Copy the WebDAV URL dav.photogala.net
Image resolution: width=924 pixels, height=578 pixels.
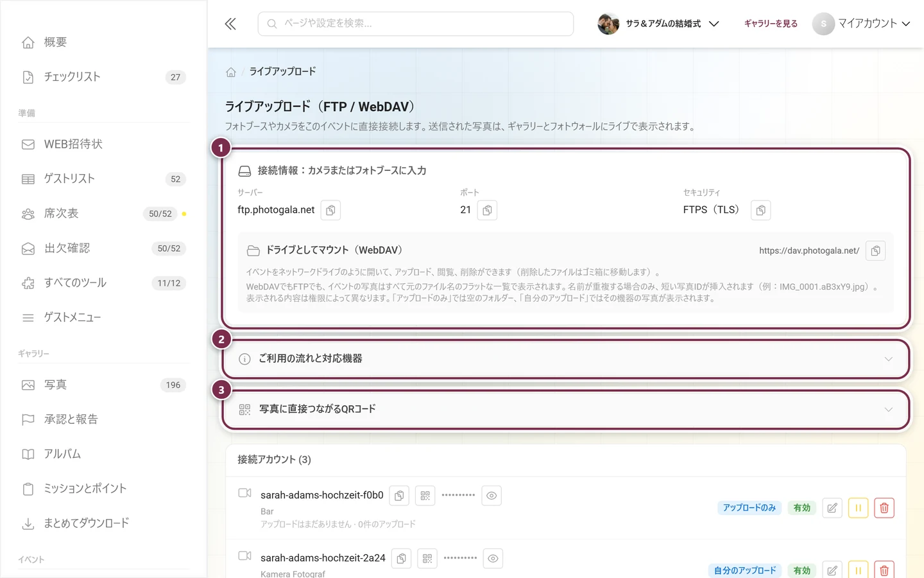tap(875, 250)
